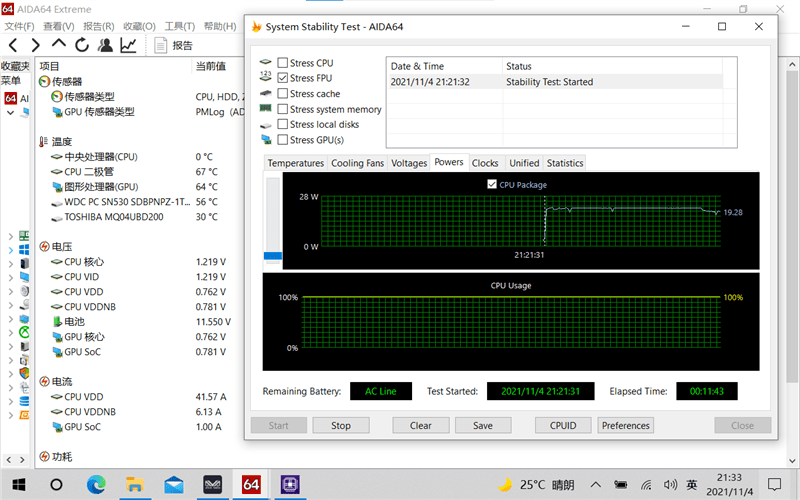The width and height of the screenshot is (800, 500).
Task: Click the Stop button
Action: pyautogui.click(x=341, y=426)
